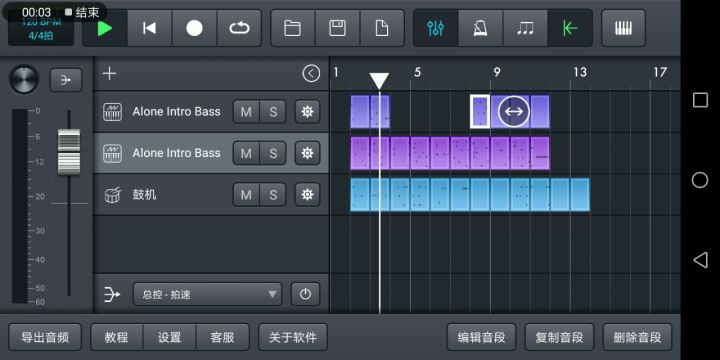Click the clip resize arrows handle

[x=514, y=112]
